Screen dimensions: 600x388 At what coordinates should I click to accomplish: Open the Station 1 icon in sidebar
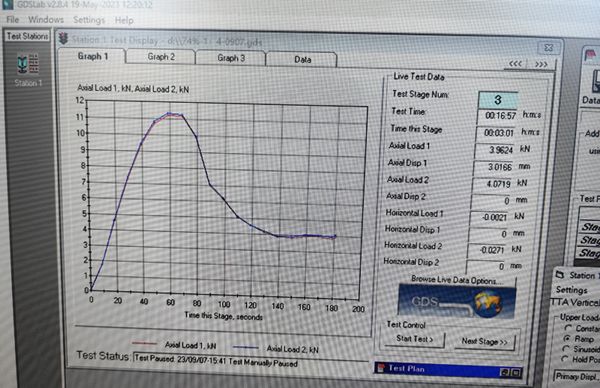[x=28, y=64]
